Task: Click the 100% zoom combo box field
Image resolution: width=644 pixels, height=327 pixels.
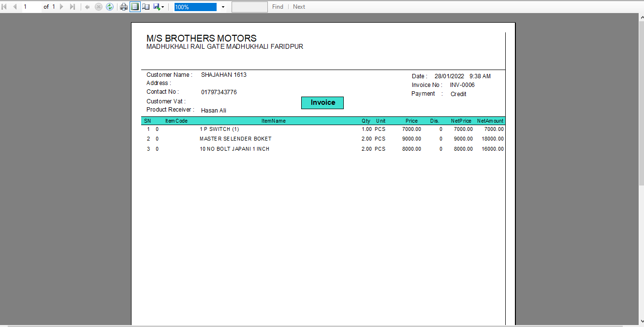Action: coord(195,7)
